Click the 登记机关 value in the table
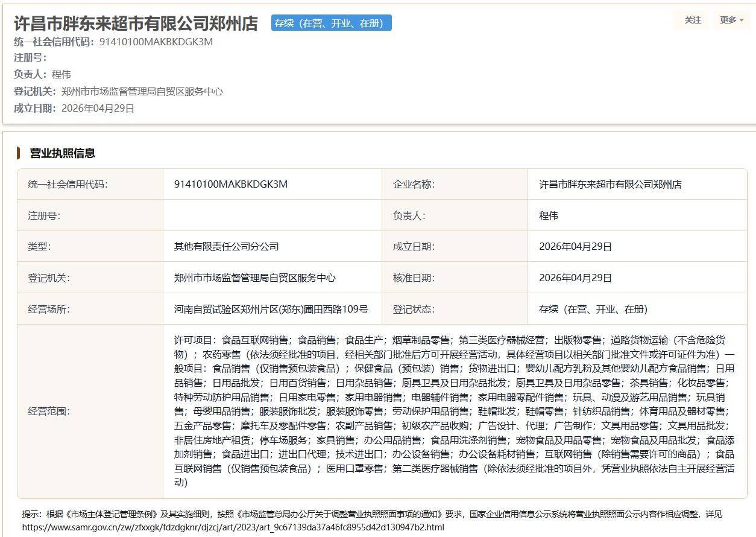 tap(254, 278)
